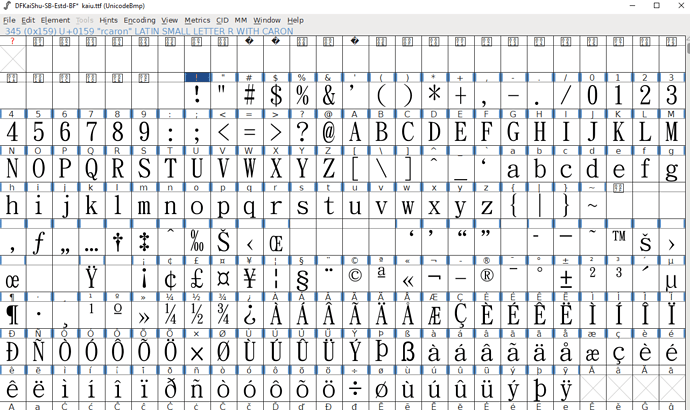
Task: Select the left curly brace glyph
Action: pos(514,205)
